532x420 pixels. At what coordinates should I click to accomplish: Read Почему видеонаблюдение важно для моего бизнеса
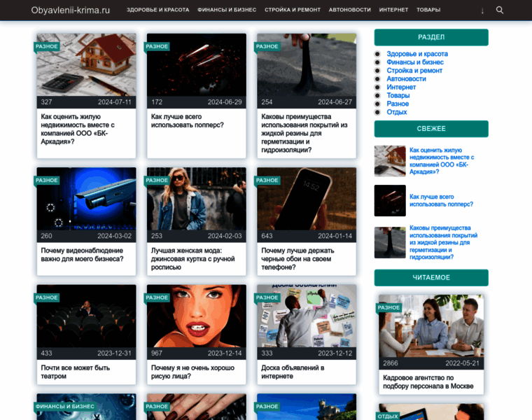click(x=82, y=255)
